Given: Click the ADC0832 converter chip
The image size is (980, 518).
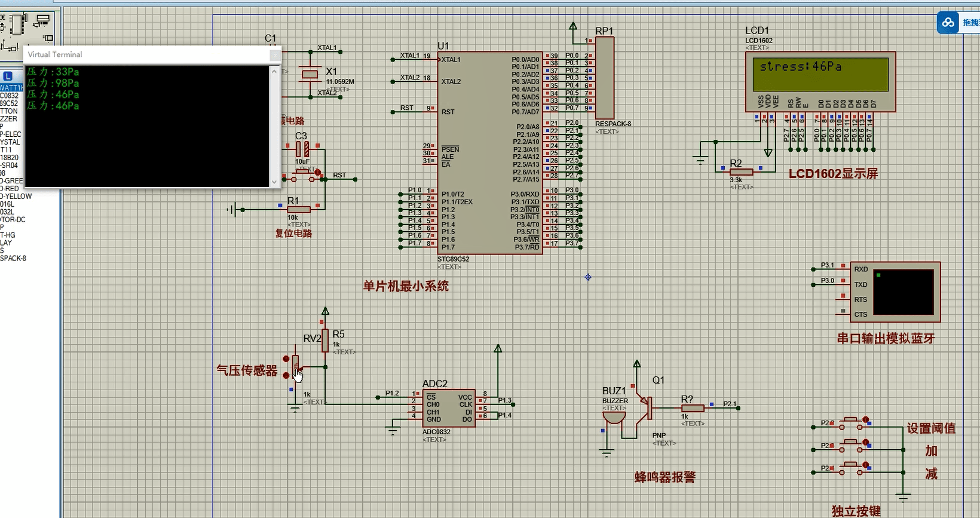Looking at the screenshot, I should [x=448, y=408].
